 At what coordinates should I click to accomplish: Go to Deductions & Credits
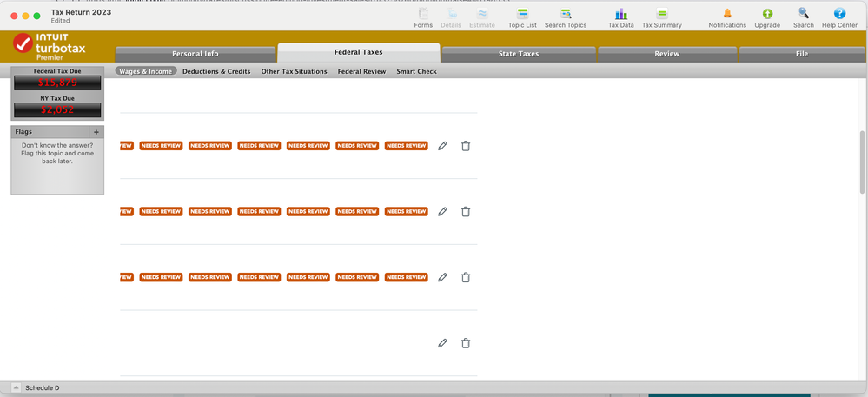pos(216,71)
